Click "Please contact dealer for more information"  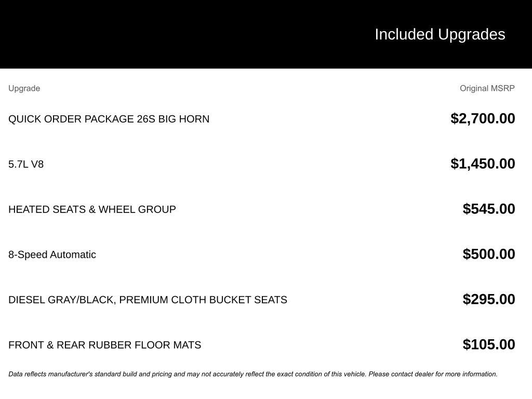click(x=433, y=374)
